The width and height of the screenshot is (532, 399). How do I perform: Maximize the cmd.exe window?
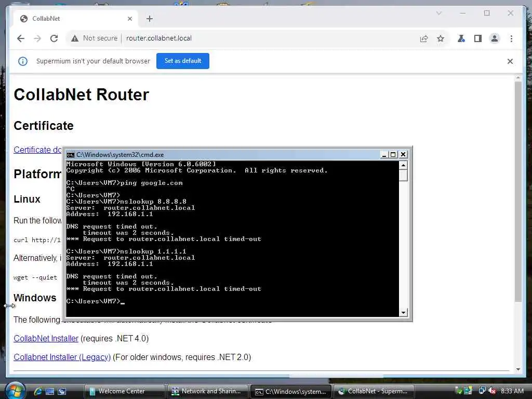393,155
